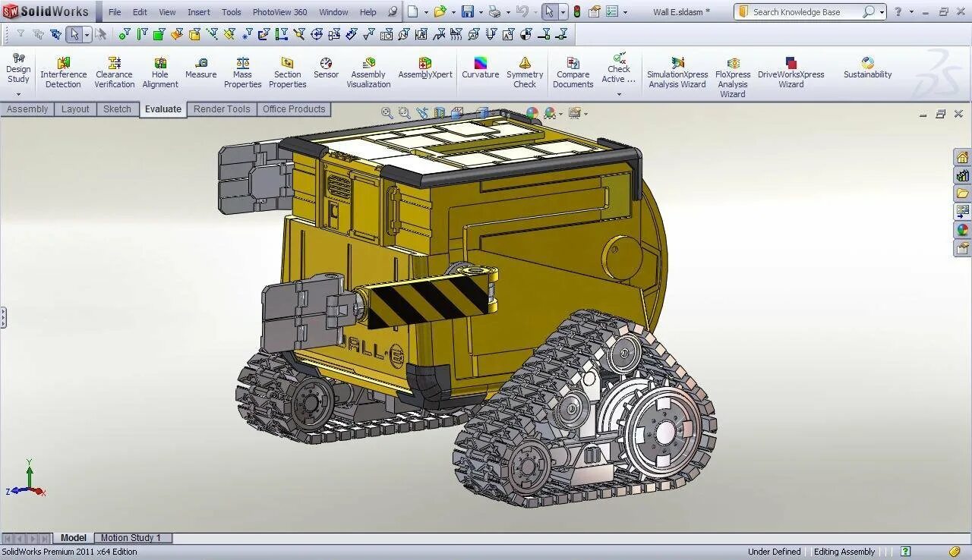Click the Layout tab
This screenshot has height=560, width=972.
[75, 109]
